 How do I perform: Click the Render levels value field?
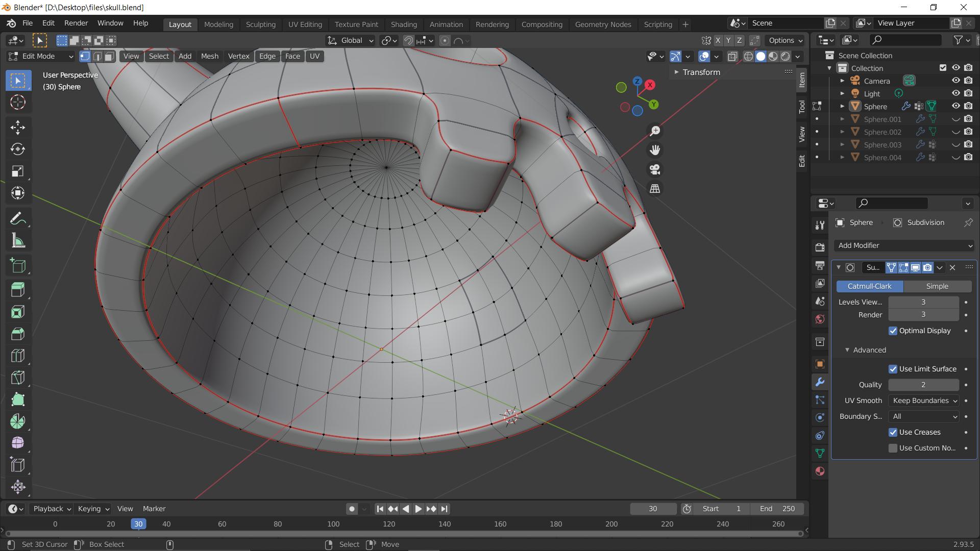click(x=923, y=315)
